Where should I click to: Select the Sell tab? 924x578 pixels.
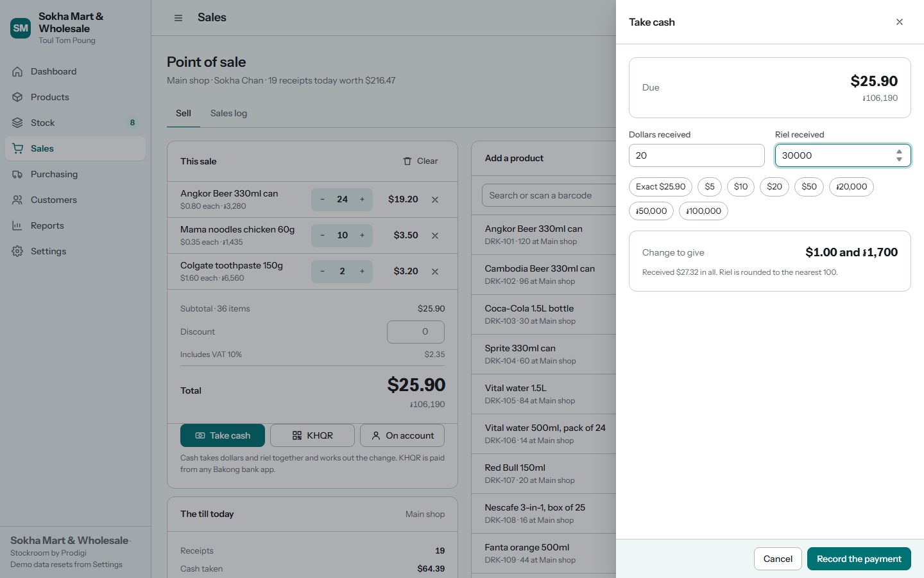pyautogui.click(x=184, y=113)
